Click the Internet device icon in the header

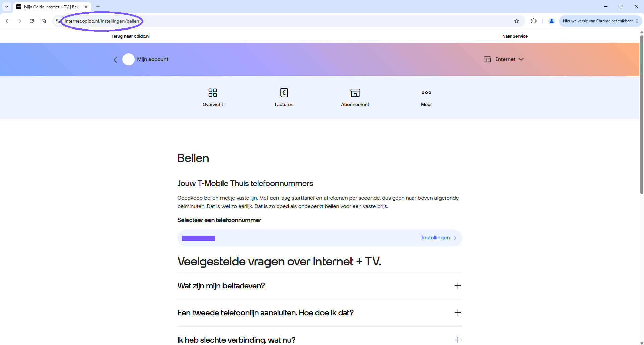tap(488, 59)
